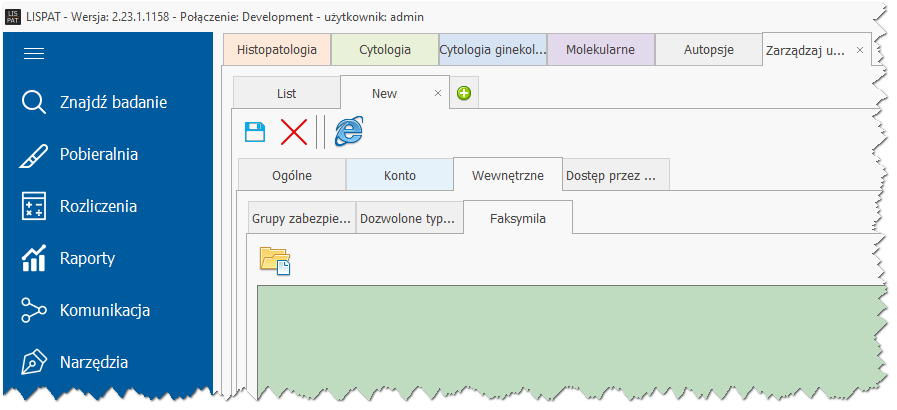897x410 pixels.
Task: Open the Cytologia tab
Action: (384, 49)
